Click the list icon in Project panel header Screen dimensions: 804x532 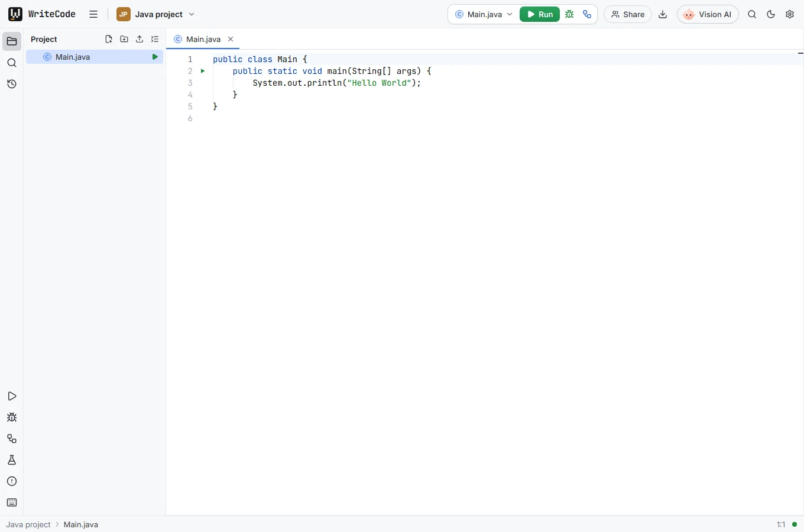[x=155, y=39]
